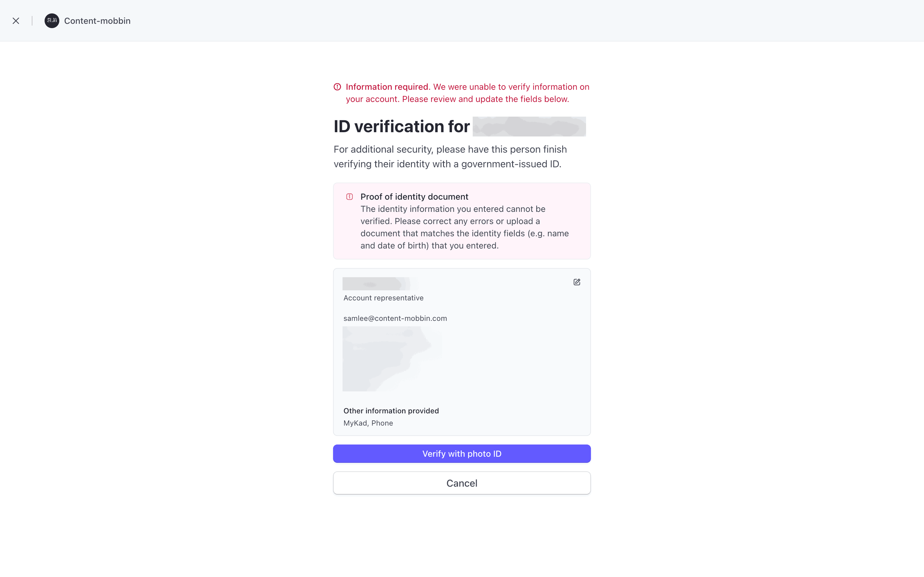Click the pink info icon in notice
The width and height of the screenshot is (924, 577).
click(x=349, y=197)
